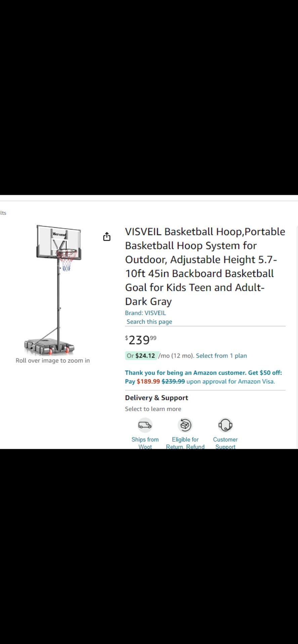Click the share icon beside product image
The image size is (298, 644).
click(x=107, y=236)
